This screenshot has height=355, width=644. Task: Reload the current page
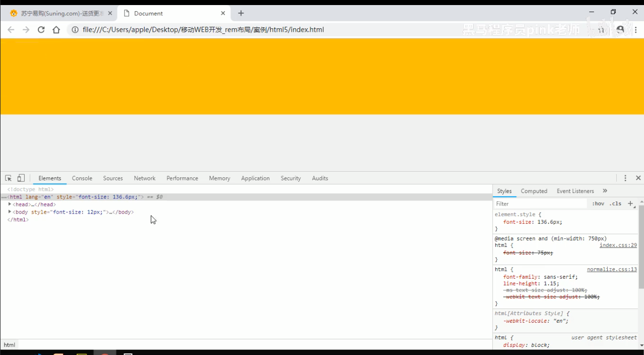tap(41, 30)
